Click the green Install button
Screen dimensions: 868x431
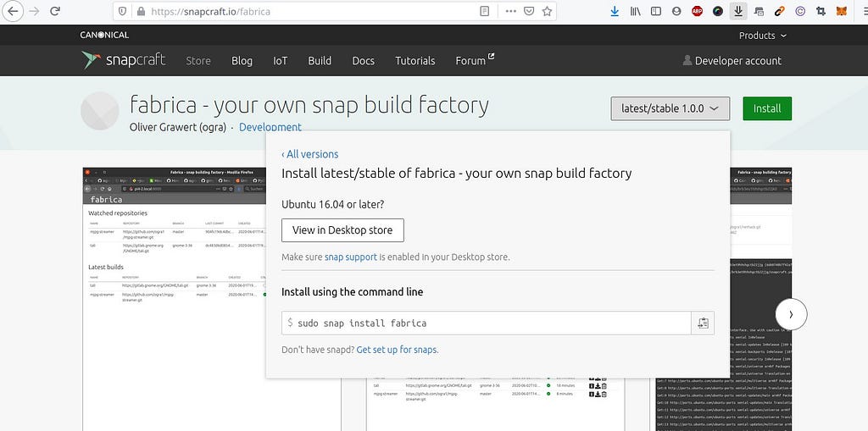[767, 108]
